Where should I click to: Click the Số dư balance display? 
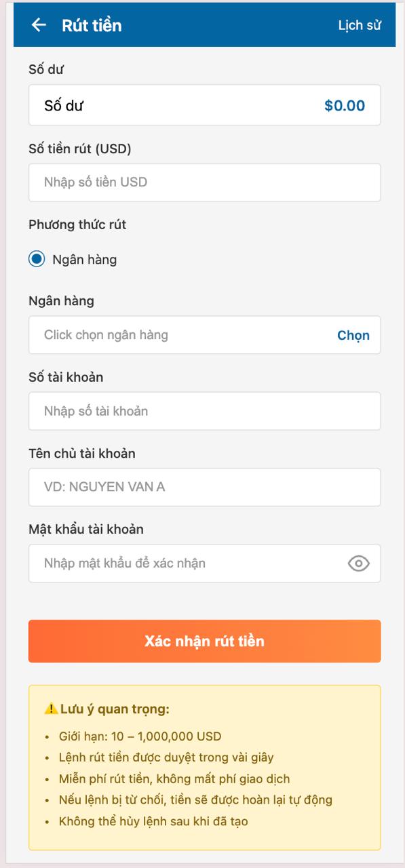(204, 105)
